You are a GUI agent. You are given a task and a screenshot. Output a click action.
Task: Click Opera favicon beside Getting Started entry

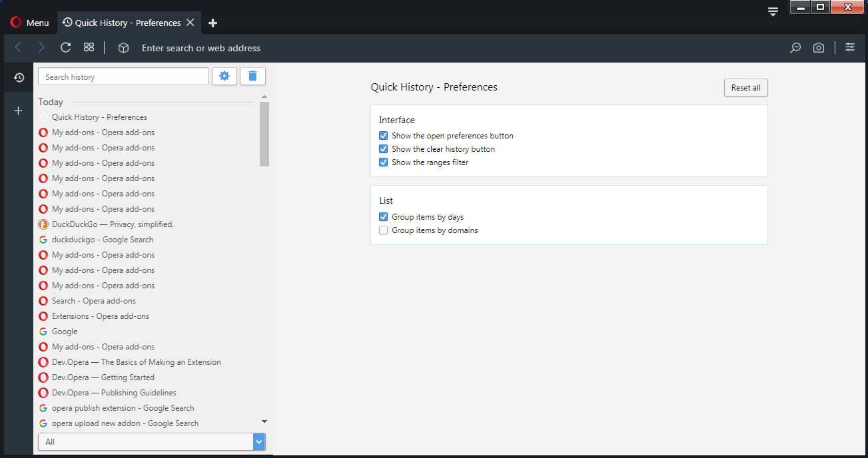point(43,377)
